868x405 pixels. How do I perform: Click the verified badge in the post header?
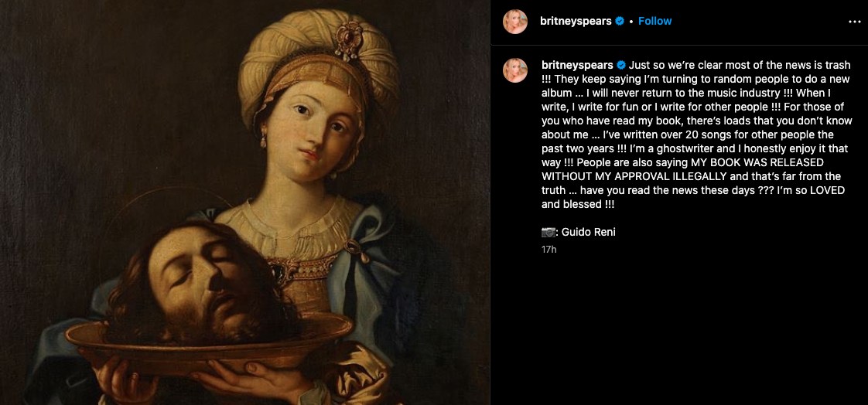click(x=620, y=21)
